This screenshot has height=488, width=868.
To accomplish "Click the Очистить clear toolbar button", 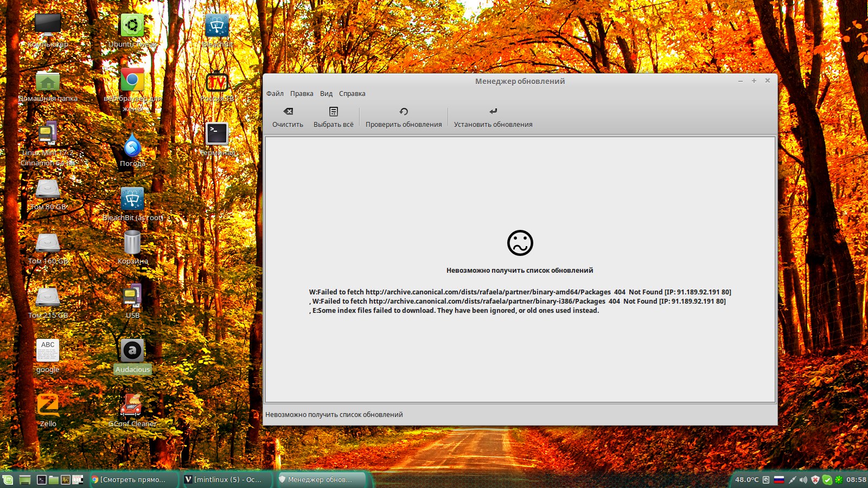I will 288,117.
